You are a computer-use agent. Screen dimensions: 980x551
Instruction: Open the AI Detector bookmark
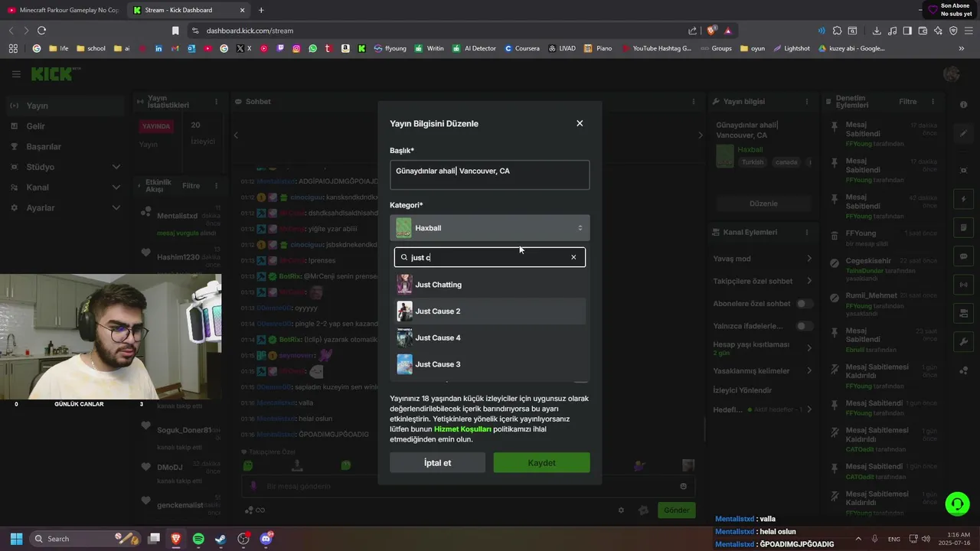[x=474, y=48]
